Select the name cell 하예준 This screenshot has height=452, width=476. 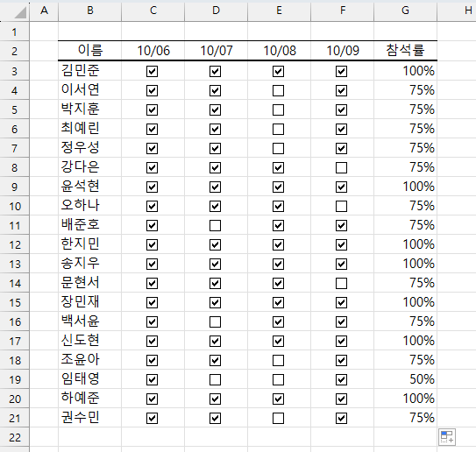pos(90,399)
